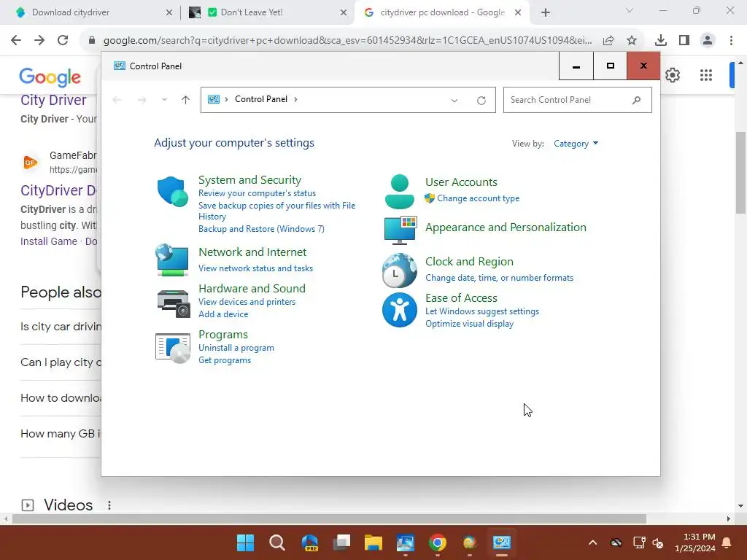Screen dimensions: 747x560
Task: Select citydriver pc download Google tab
Action: 442,12
